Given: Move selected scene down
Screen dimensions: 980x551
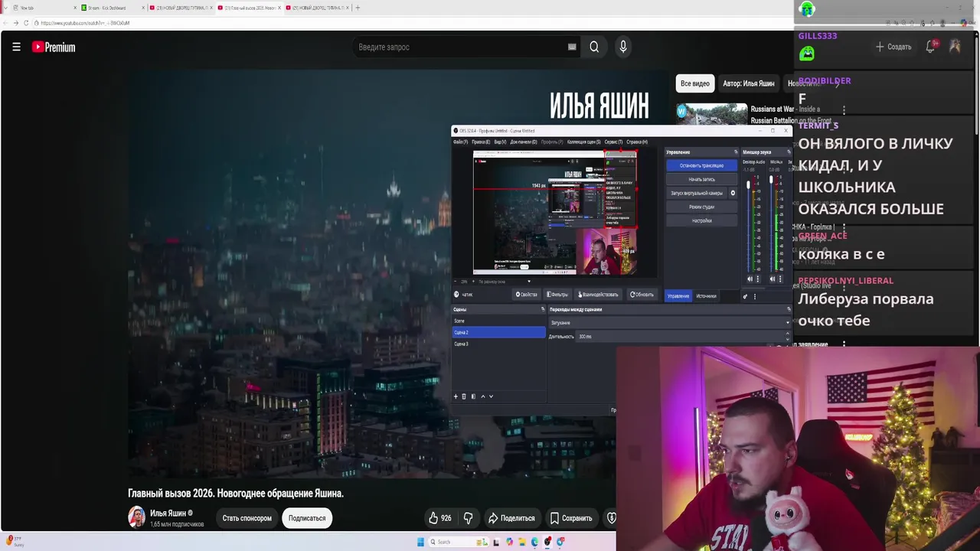Looking at the screenshot, I should tap(491, 396).
